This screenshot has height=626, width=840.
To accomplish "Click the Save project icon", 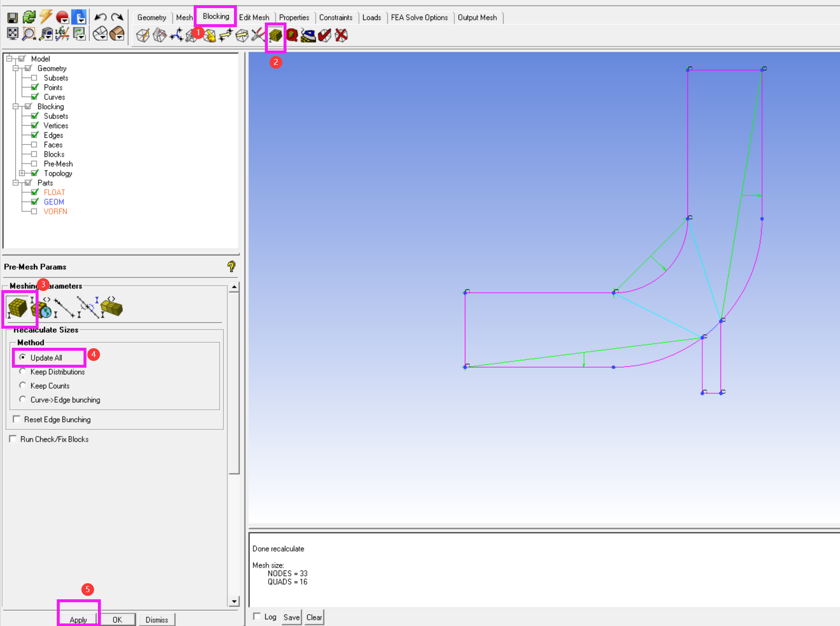I will pyautogui.click(x=13, y=17).
